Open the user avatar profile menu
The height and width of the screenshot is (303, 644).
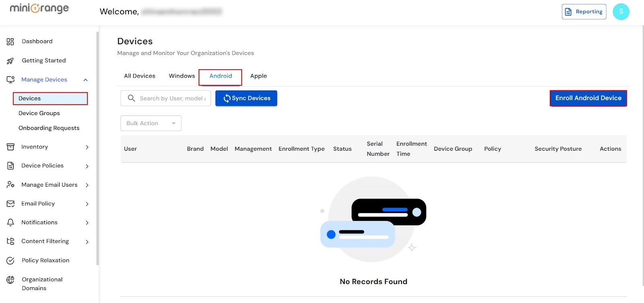coord(621,12)
